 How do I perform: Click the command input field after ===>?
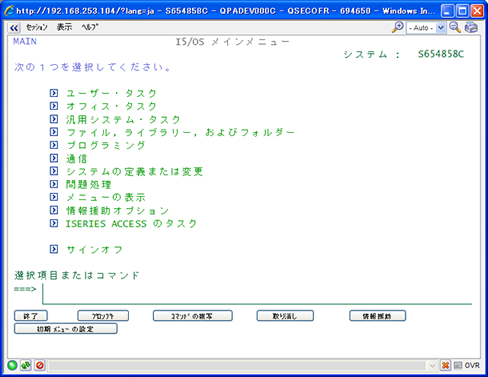point(257,294)
